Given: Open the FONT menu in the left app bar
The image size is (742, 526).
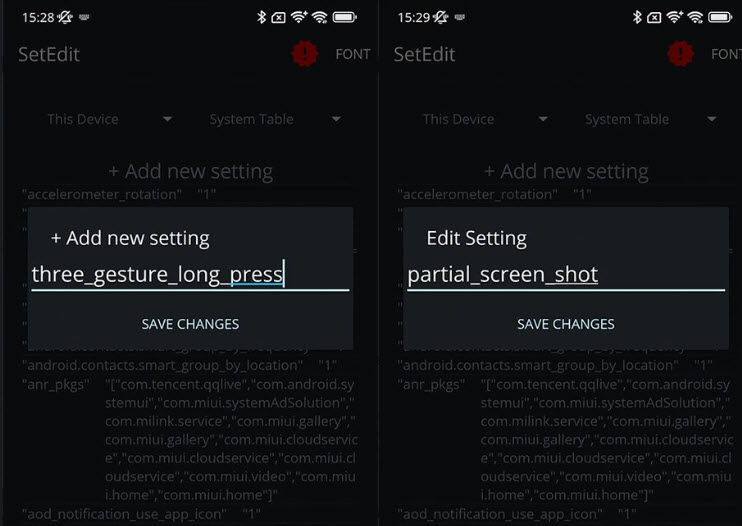Looking at the screenshot, I should [x=353, y=54].
